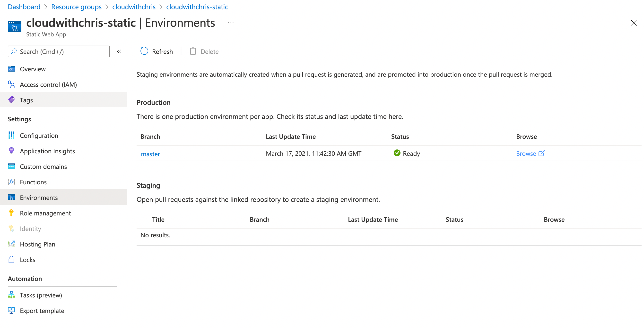
Task: Open Role management settings
Action: 45,213
